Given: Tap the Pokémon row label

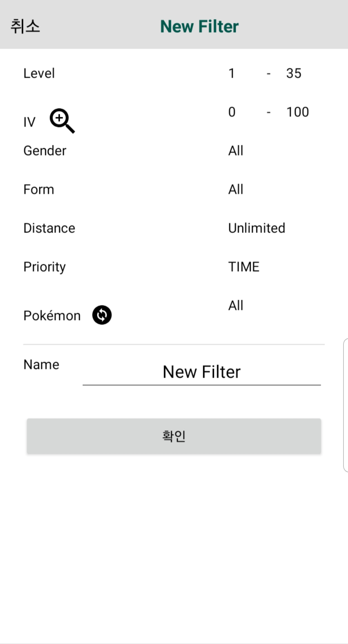Looking at the screenshot, I should [x=52, y=315].
